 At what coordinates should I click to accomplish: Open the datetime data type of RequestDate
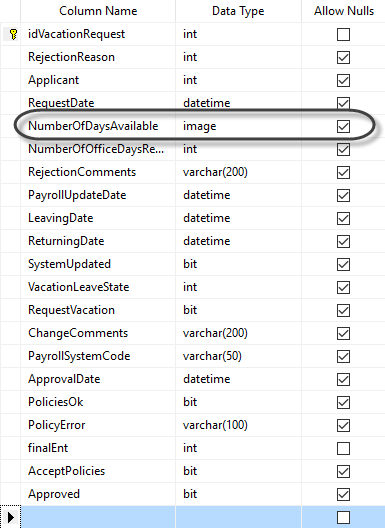point(238,103)
